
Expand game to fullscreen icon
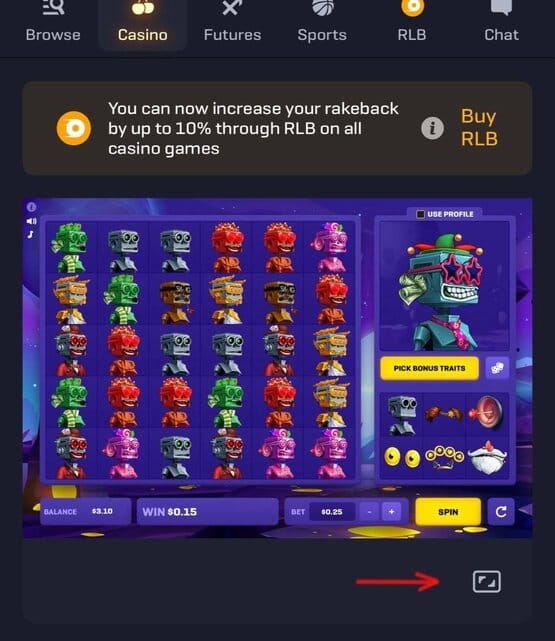tap(486, 581)
